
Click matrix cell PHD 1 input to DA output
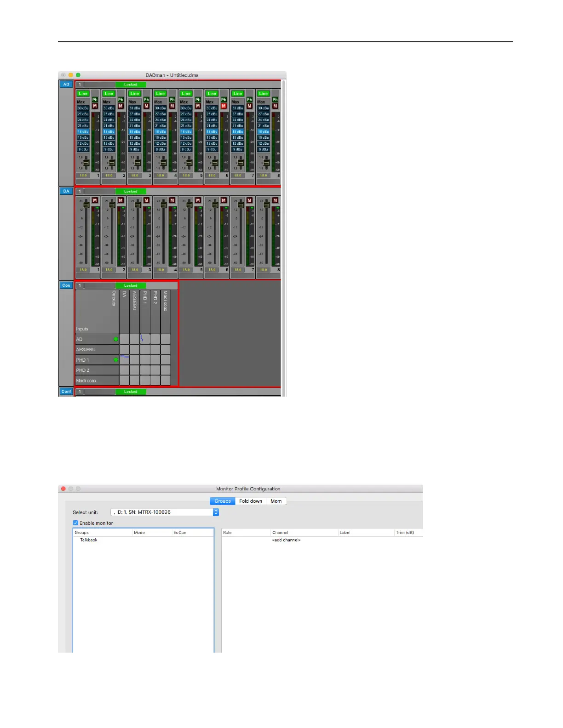coord(124,360)
